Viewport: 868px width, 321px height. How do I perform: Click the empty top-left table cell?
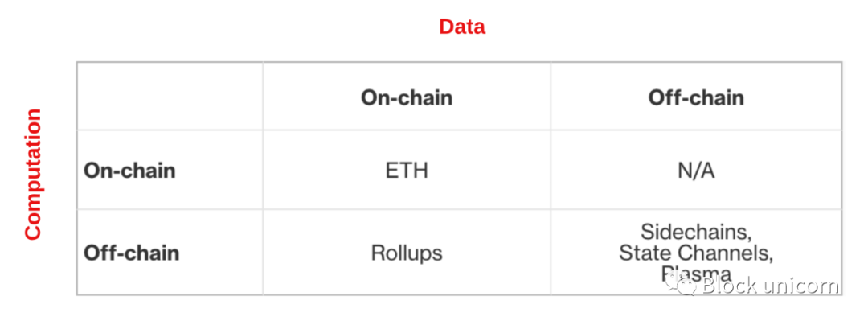coord(170,96)
